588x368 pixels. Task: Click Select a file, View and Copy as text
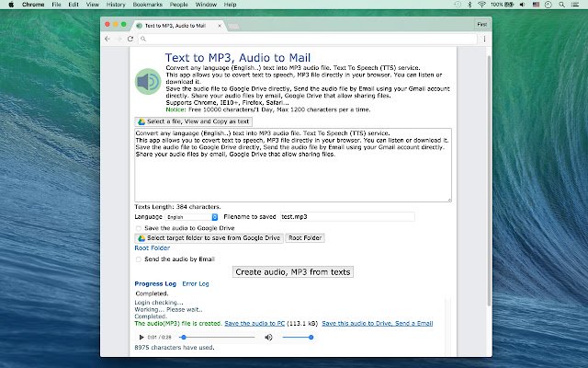click(x=194, y=121)
